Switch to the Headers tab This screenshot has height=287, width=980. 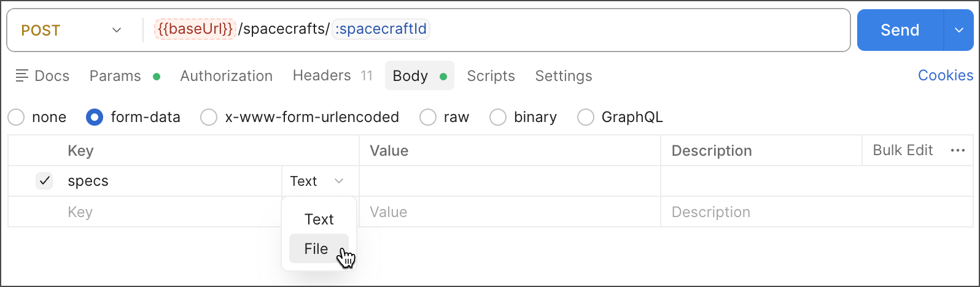pyautogui.click(x=322, y=76)
